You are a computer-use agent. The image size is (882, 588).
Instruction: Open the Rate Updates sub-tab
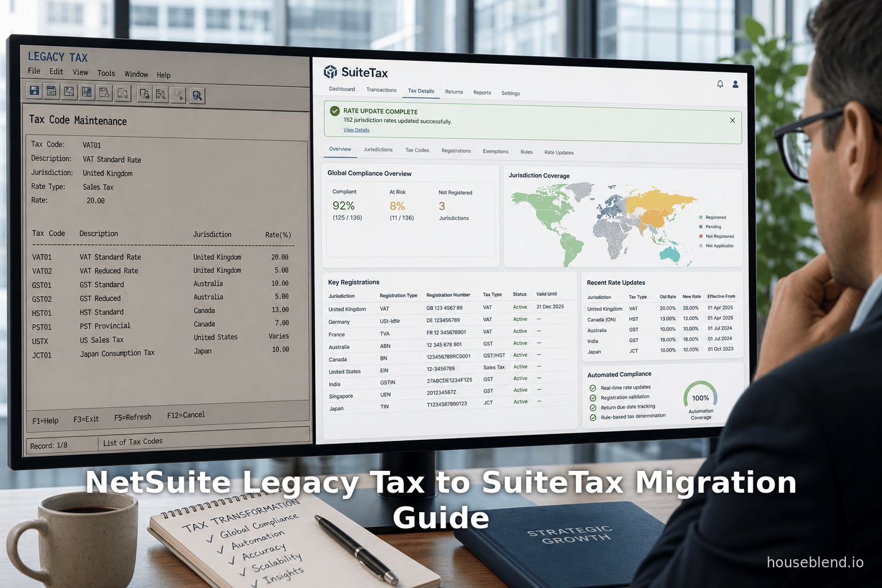(x=559, y=153)
